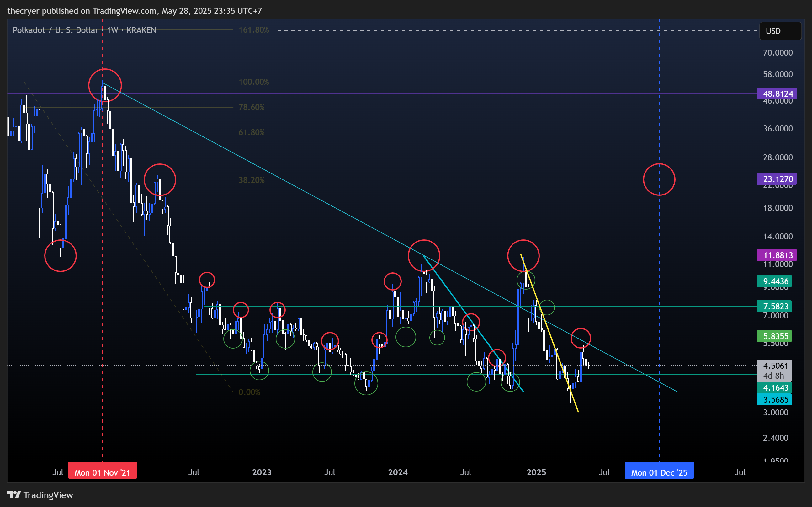This screenshot has width=812, height=507.
Task: Click the 161.80% Fibonacci level label
Action: pyautogui.click(x=254, y=30)
